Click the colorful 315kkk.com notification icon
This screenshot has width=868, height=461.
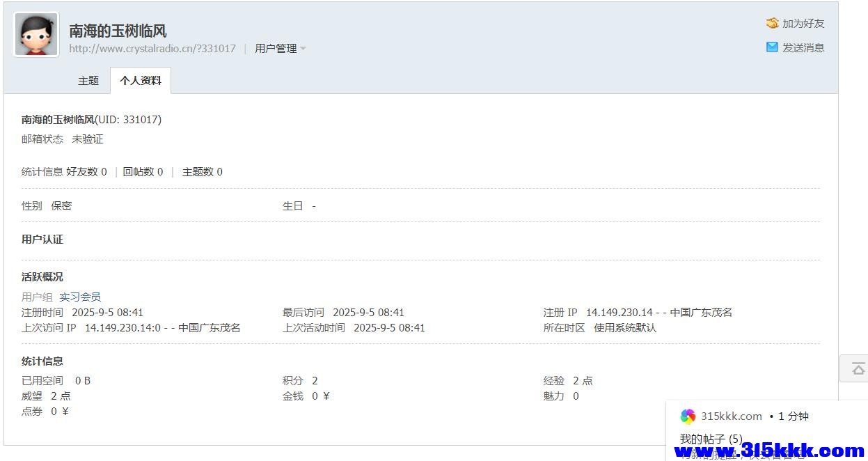click(x=688, y=416)
